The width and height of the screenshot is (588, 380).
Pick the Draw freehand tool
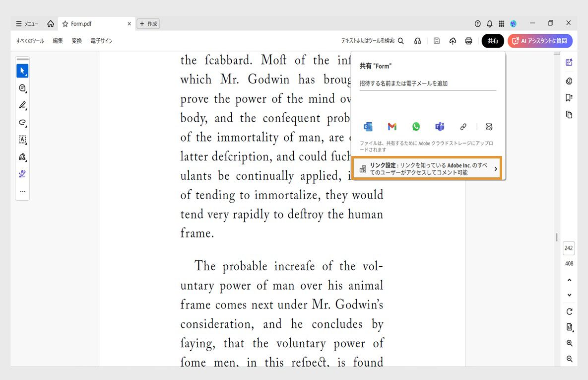(22, 123)
